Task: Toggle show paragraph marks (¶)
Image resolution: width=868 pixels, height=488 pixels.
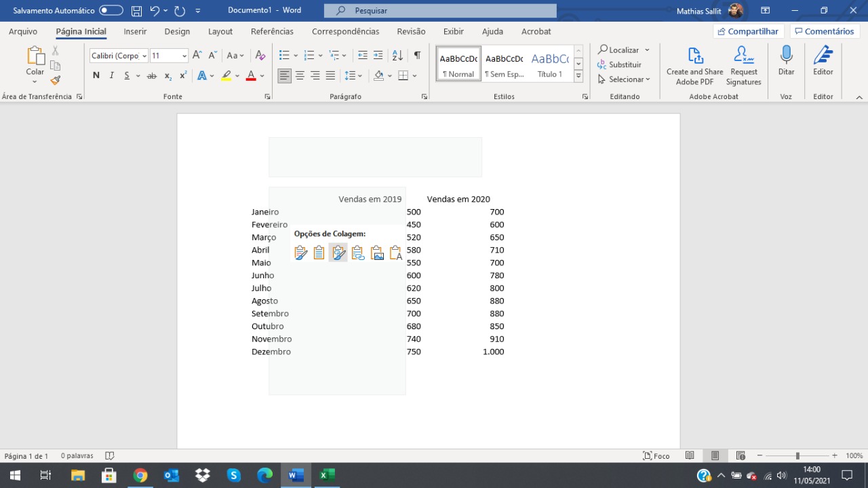Action: coord(417,56)
